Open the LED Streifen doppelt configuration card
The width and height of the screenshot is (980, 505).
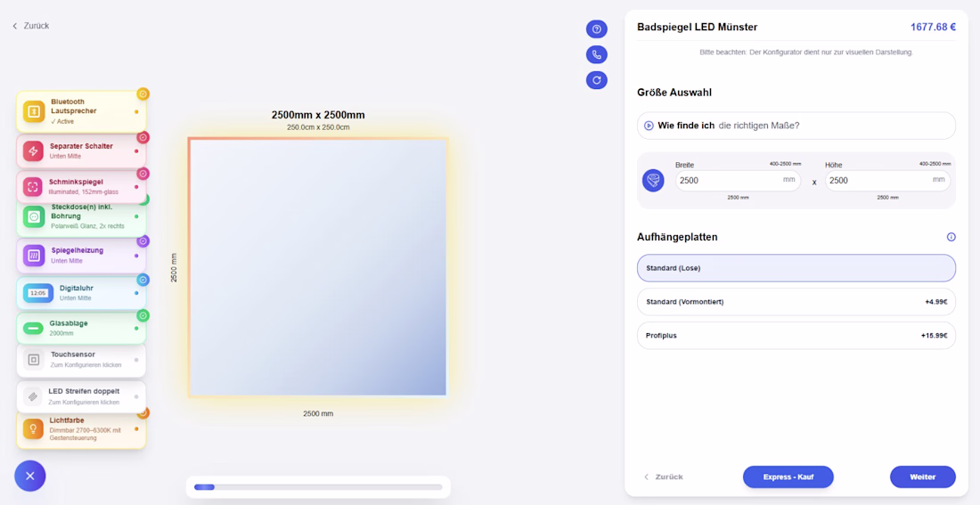81,397
